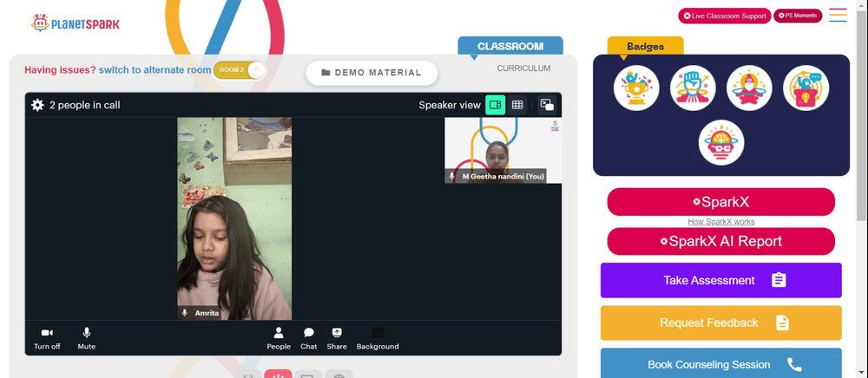Click Live Classroom Support button
This screenshot has height=378, width=868.
(725, 16)
